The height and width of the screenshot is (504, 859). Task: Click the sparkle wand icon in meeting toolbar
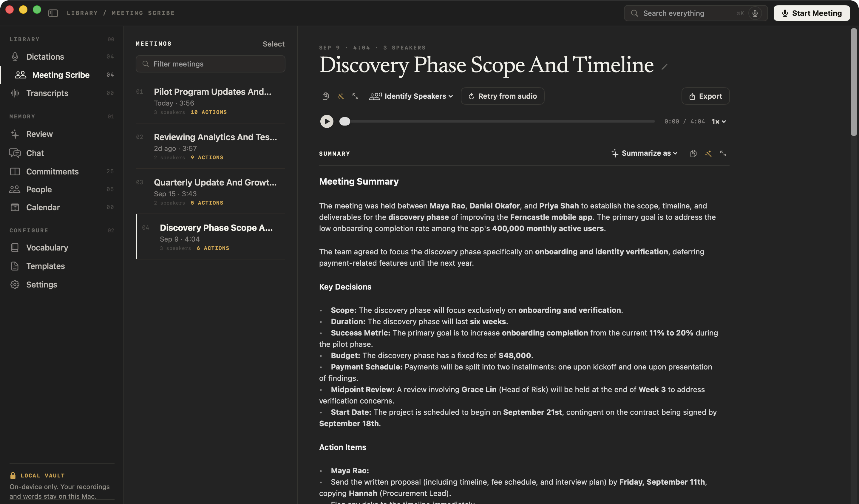(x=341, y=96)
